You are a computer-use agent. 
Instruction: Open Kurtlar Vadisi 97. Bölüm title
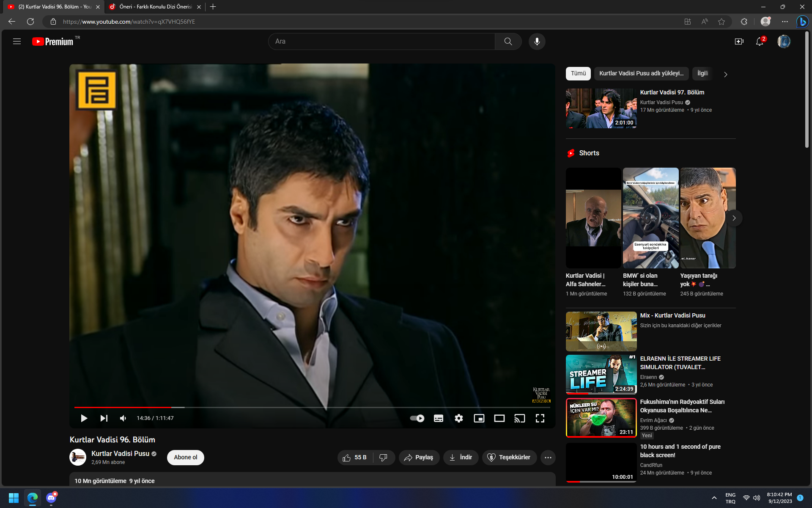[672, 92]
